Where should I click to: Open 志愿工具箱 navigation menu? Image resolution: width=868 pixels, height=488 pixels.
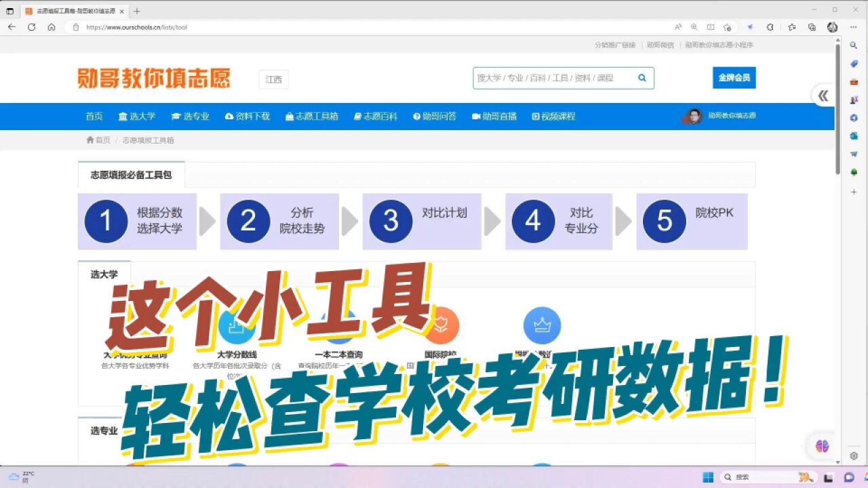(x=312, y=117)
